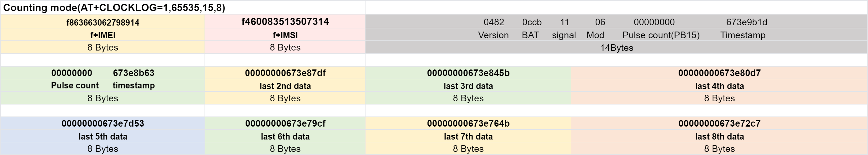The image size is (868, 155).
Task: Select the 00000000673e87df cell
Action: pyautogui.click(x=285, y=73)
